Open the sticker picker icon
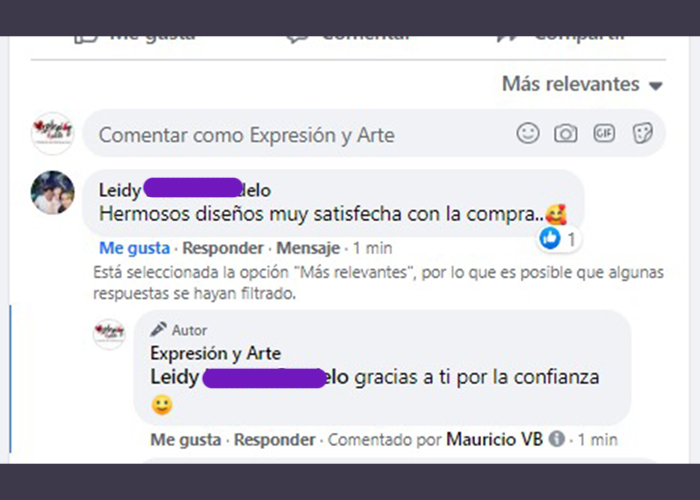This screenshot has height=500, width=700. tap(642, 133)
